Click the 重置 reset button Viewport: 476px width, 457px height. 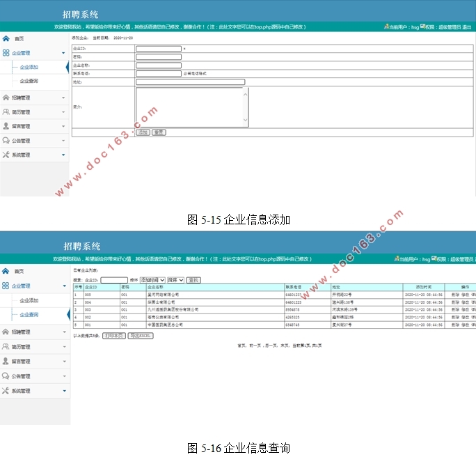click(159, 132)
